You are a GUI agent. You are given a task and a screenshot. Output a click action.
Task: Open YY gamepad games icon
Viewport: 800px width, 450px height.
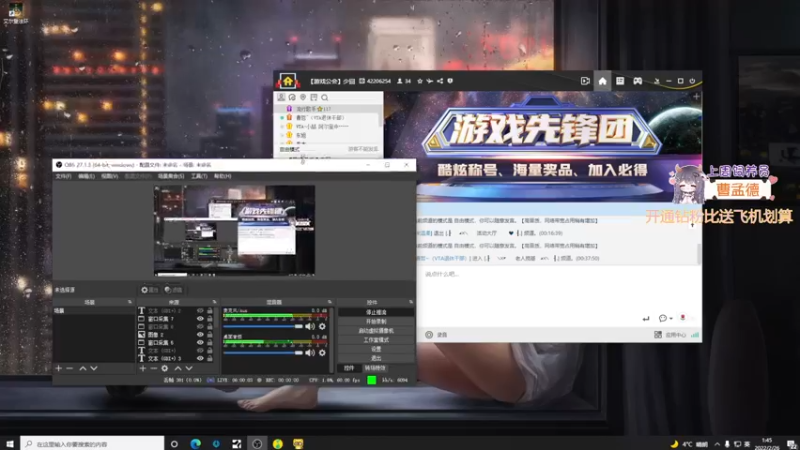point(637,81)
